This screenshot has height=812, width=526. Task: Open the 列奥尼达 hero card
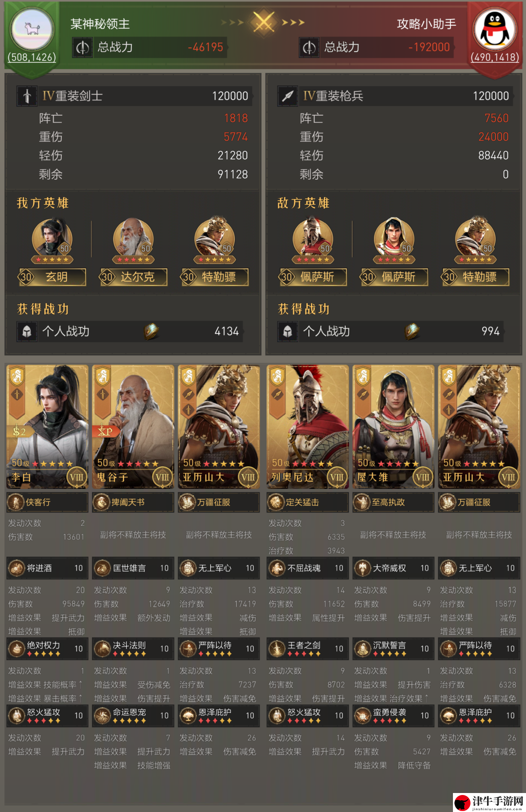pyautogui.click(x=308, y=426)
